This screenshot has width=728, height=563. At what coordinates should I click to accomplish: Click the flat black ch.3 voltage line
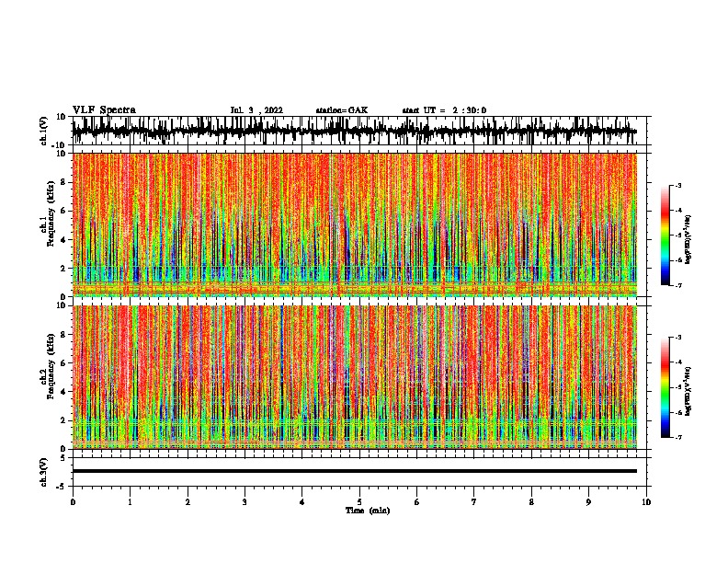point(354,471)
